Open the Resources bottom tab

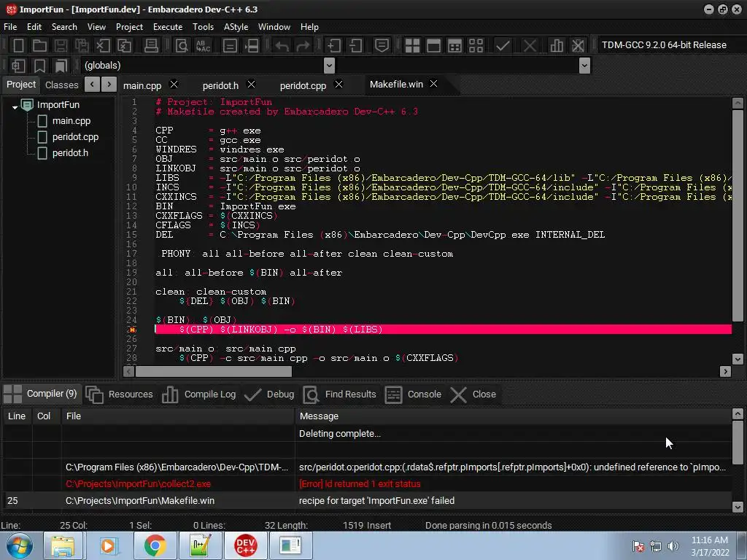coord(120,394)
